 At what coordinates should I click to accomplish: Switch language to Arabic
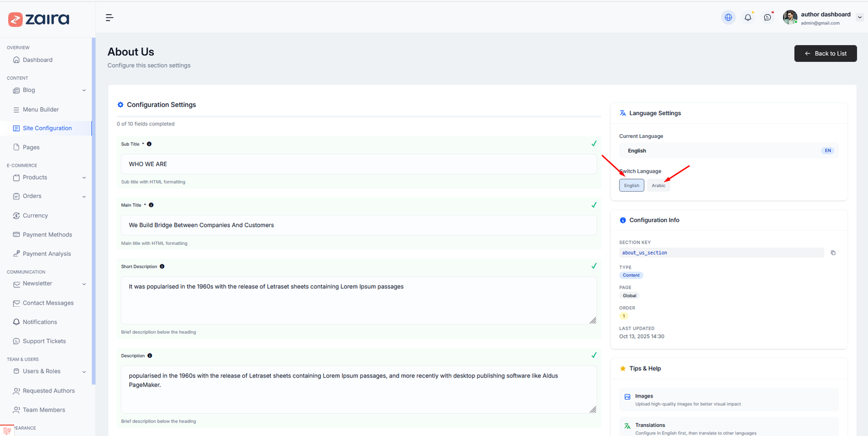click(x=658, y=186)
